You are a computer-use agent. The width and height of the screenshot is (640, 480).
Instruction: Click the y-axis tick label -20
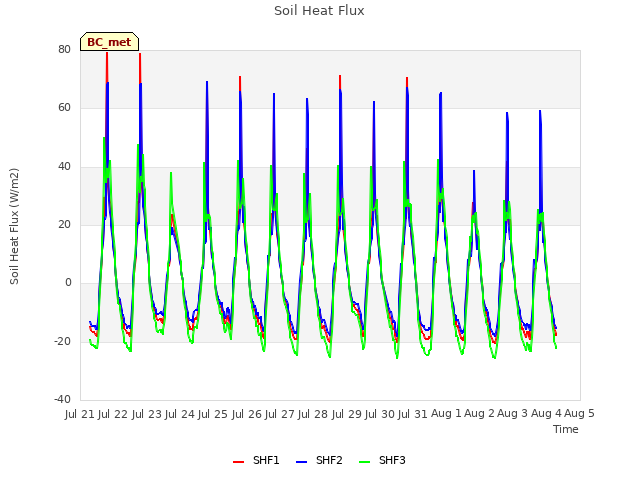(63, 342)
